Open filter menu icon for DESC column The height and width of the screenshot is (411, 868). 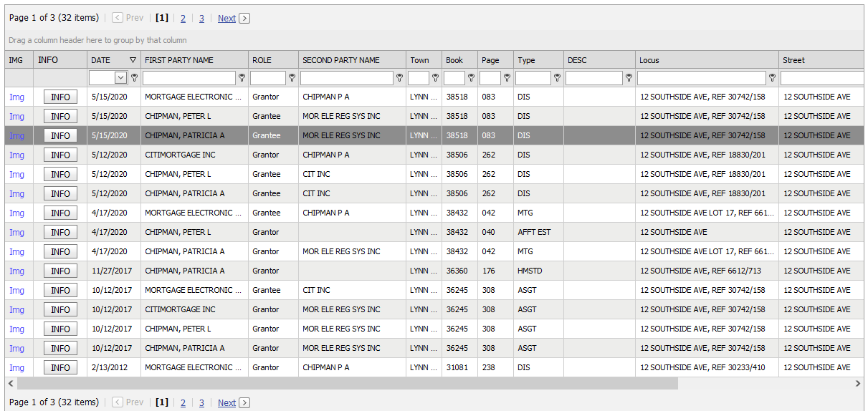pyautogui.click(x=629, y=78)
